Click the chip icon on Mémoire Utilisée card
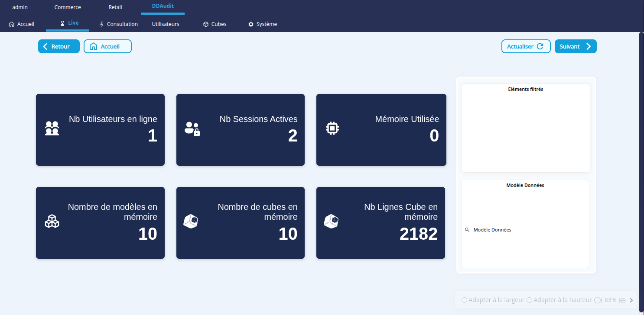The width and height of the screenshot is (644, 315). point(332,128)
